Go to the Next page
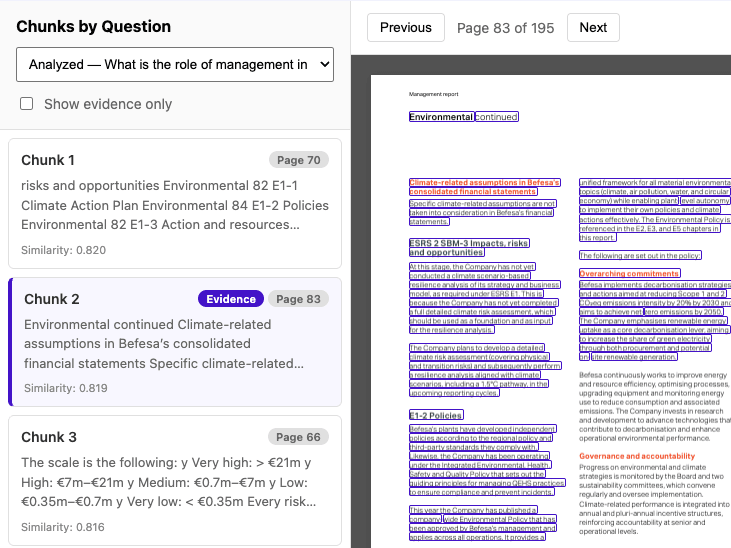This screenshot has height=548, width=731. pyautogui.click(x=593, y=28)
